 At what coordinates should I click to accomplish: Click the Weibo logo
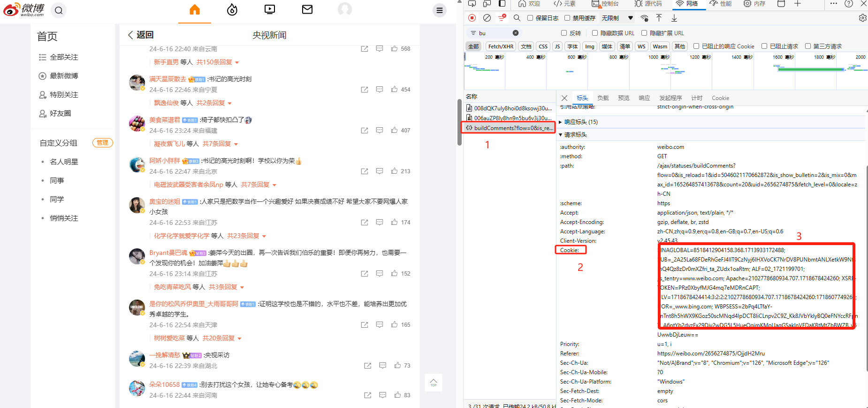23,9
